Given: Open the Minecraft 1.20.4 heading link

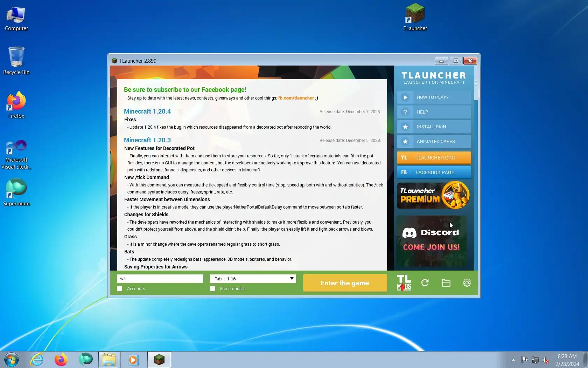Looking at the screenshot, I should (147, 111).
